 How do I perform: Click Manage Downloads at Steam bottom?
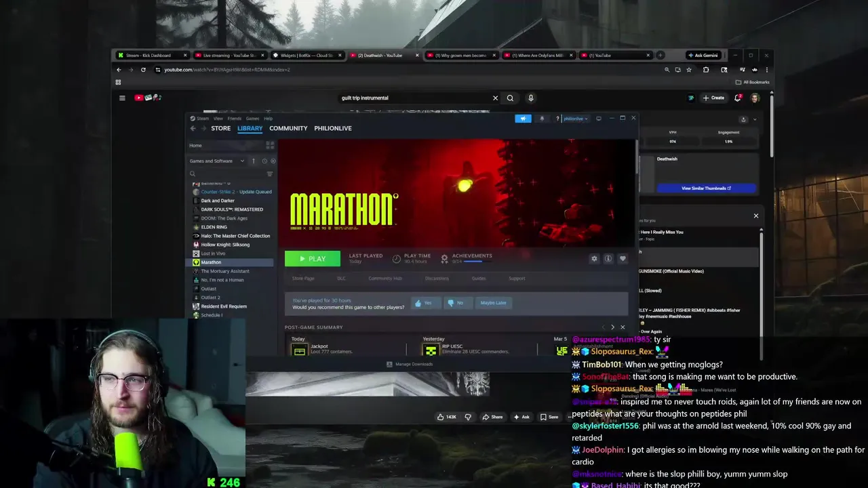pos(410,365)
